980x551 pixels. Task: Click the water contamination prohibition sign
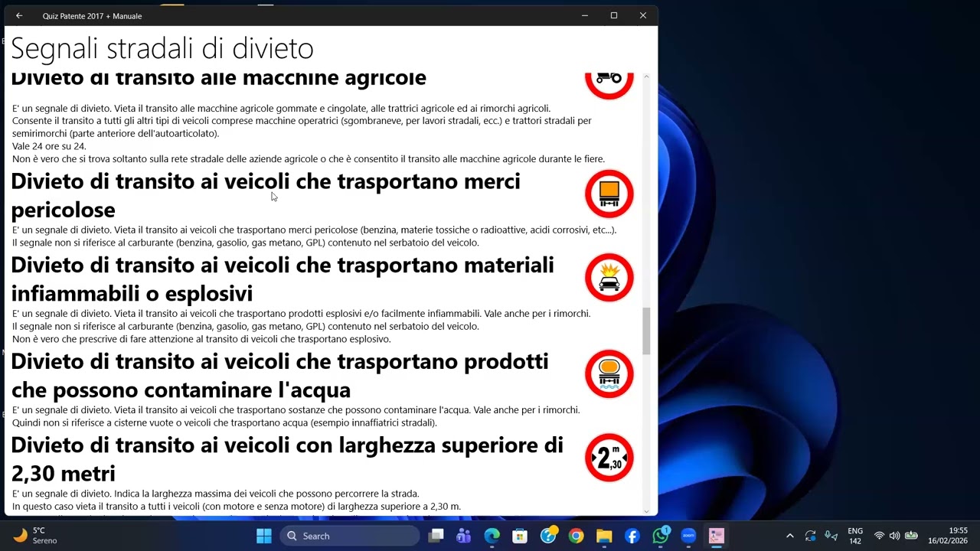(x=609, y=374)
